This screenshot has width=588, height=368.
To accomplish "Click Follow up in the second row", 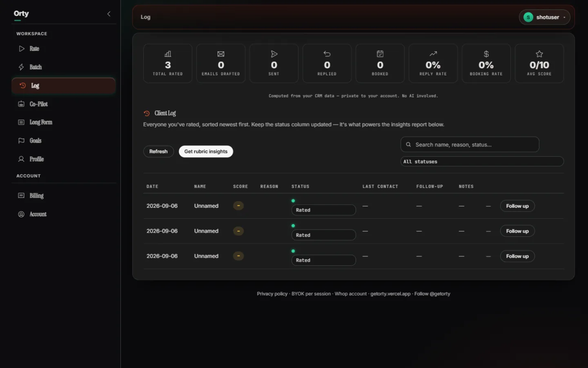I will (x=517, y=231).
